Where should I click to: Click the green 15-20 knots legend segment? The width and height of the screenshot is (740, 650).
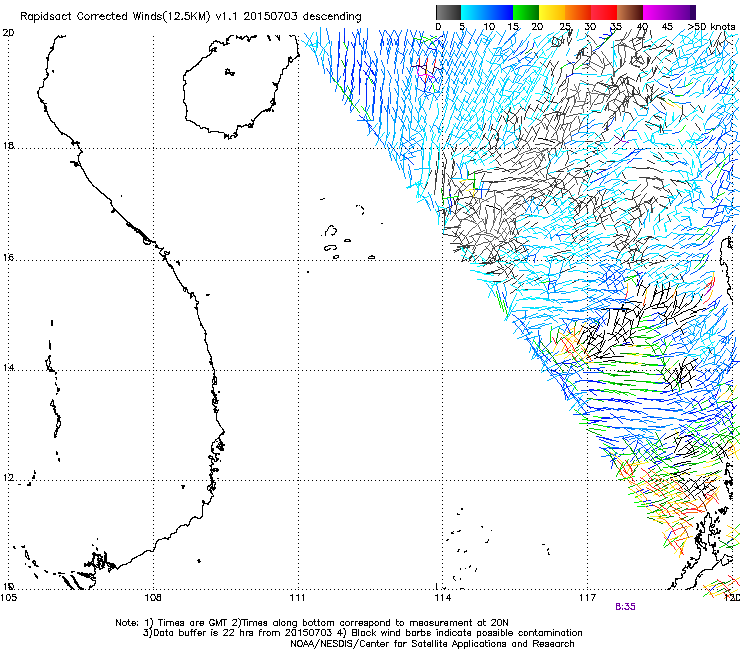[x=526, y=12]
